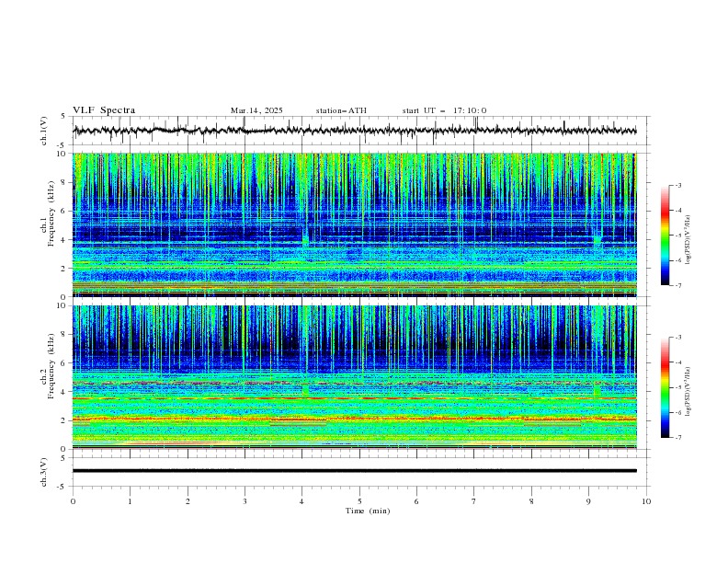Click the date "Mar.14, 2025"
This screenshot has width=728, height=563.
tap(256, 110)
